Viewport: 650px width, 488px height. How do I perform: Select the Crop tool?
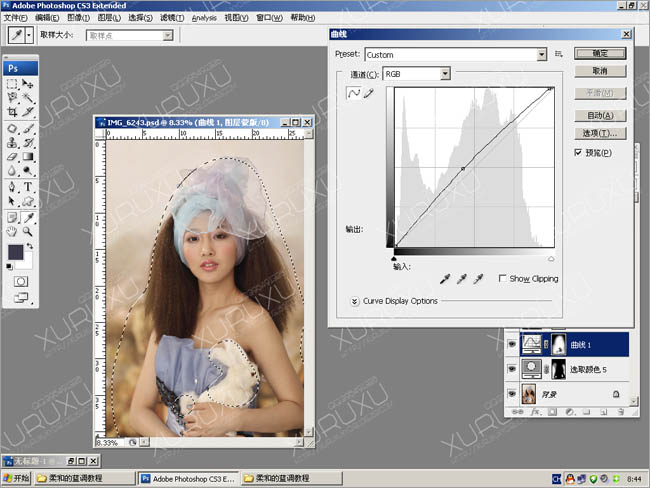(x=12, y=113)
